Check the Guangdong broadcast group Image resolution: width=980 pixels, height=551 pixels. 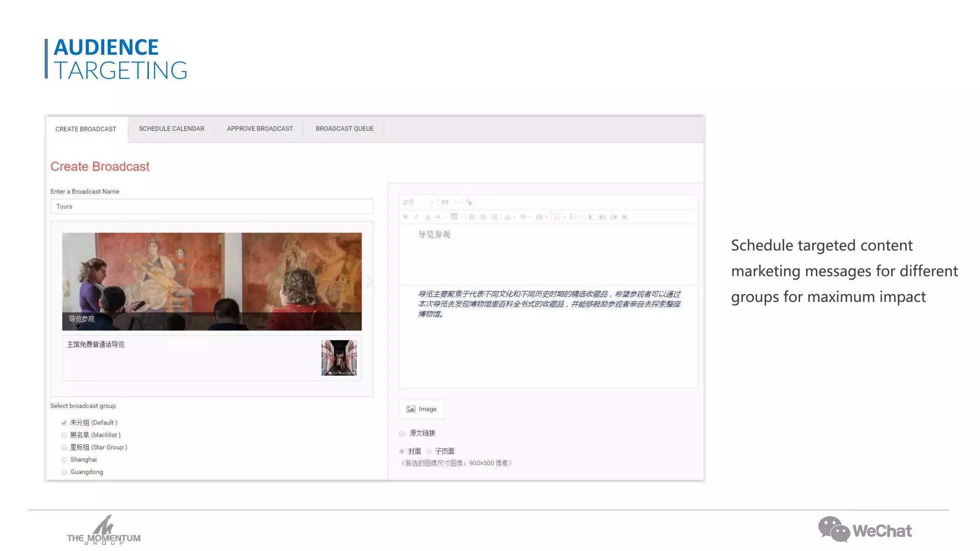coord(64,472)
